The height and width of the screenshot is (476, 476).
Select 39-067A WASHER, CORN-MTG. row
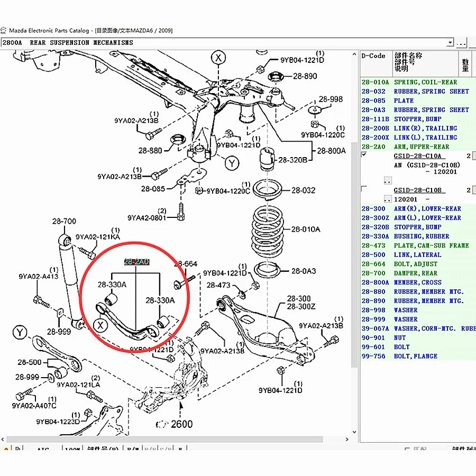pos(418,329)
